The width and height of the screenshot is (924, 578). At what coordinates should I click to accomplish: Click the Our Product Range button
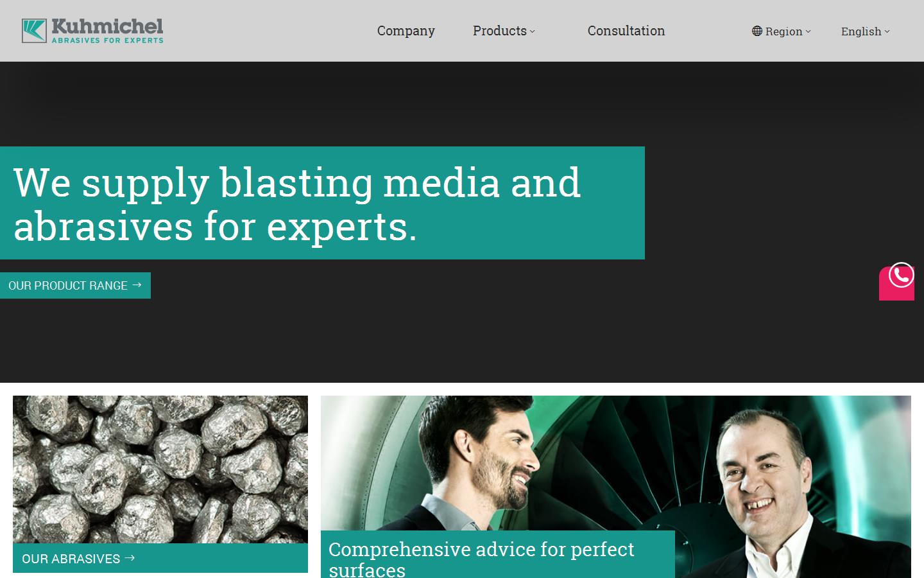click(x=75, y=285)
